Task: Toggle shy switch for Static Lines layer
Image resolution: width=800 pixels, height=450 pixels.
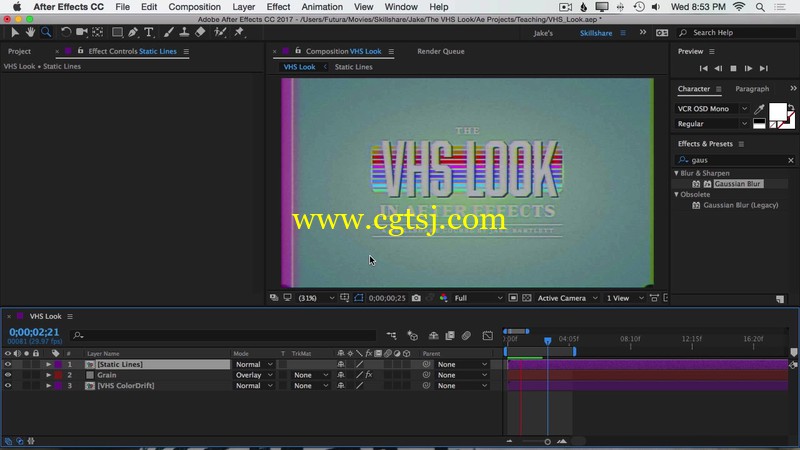Action: coord(341,364)
